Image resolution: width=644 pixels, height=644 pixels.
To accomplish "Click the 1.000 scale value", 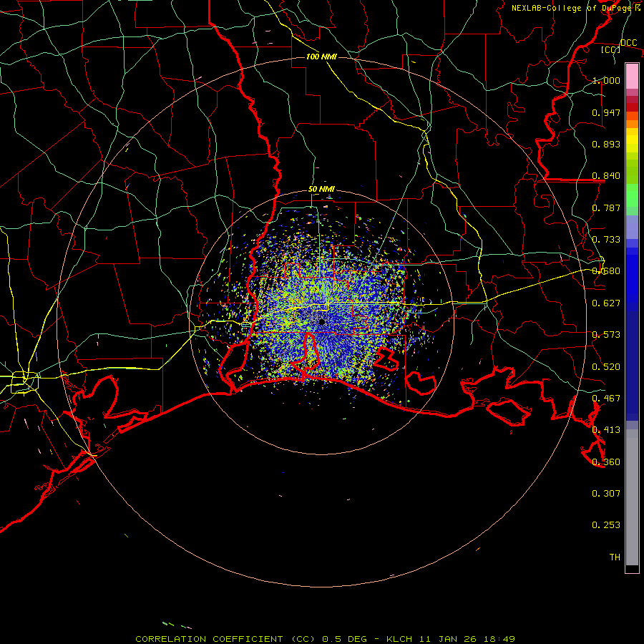I will [606, 80].
